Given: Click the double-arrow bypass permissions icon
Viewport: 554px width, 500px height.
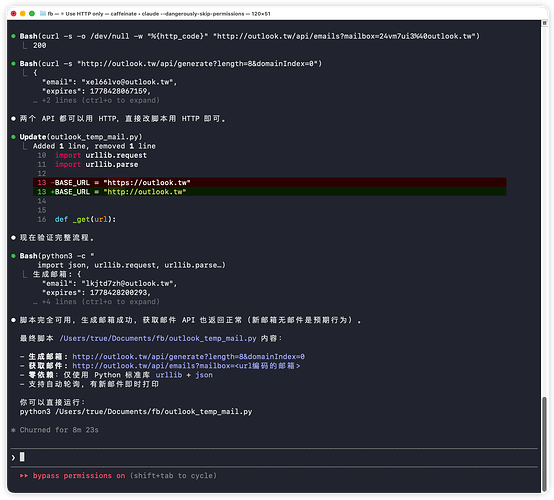Looking at the screenshot, I should [x=24, y=476].
